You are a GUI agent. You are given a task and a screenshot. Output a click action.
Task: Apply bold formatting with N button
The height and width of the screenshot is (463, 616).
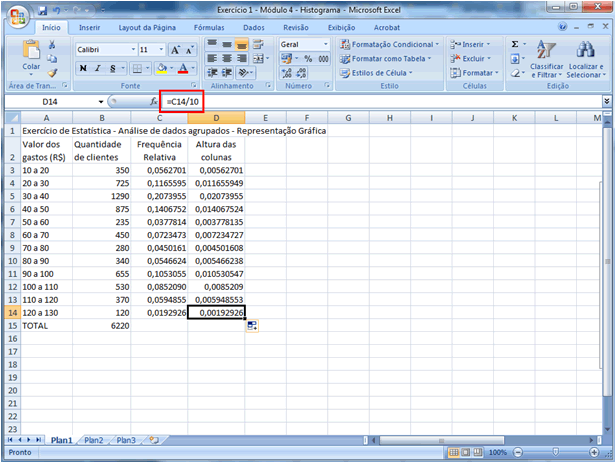click(83, 69)
